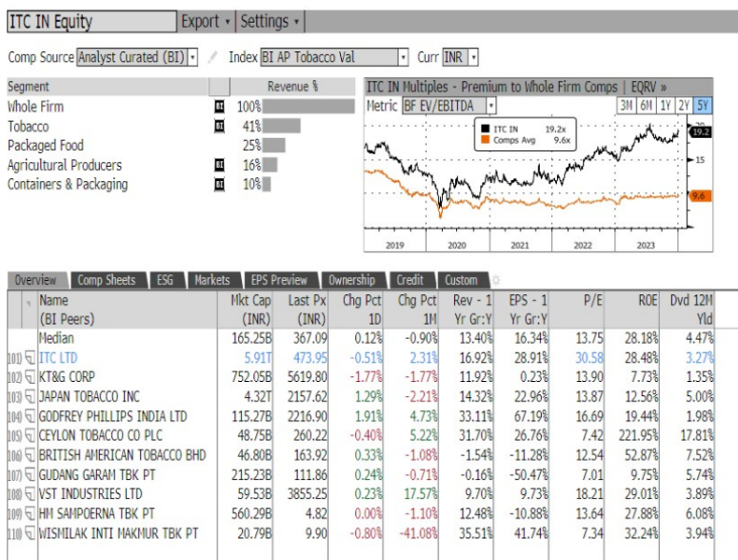Click the pencil edit icon next to Comp Source
Screen dimensions: 738x560
(212, 57)
